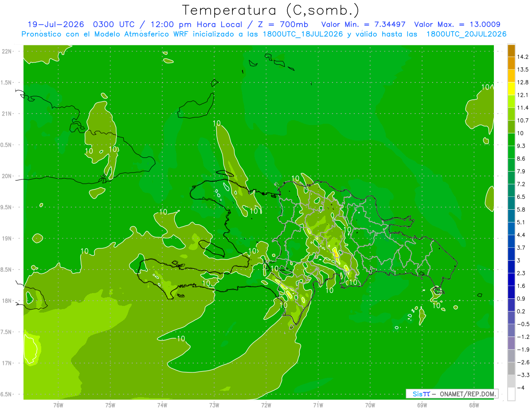Click the 18N latitude label
This screenshot has width=532, height=411.
(7, 301)
